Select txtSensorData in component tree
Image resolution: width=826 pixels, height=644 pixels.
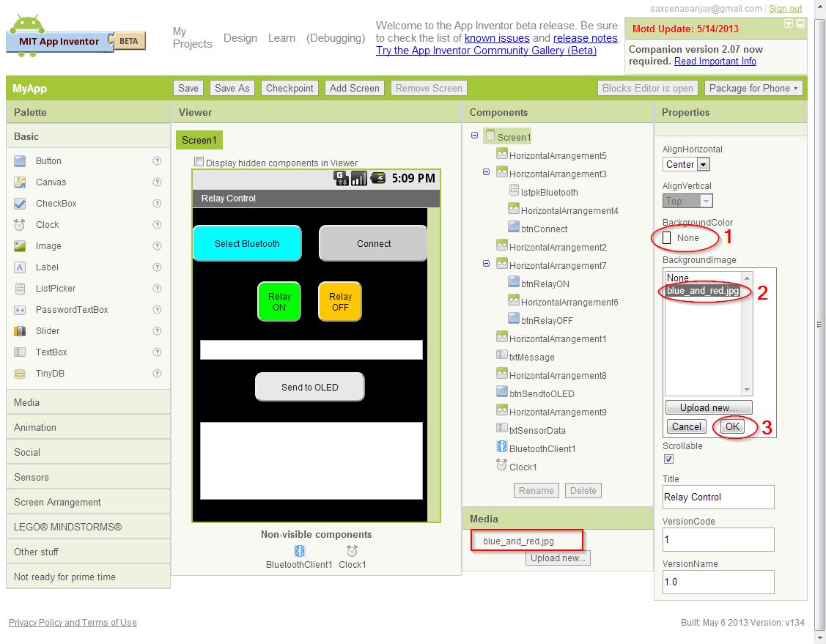pyautogui.click(x=536, y=430)
